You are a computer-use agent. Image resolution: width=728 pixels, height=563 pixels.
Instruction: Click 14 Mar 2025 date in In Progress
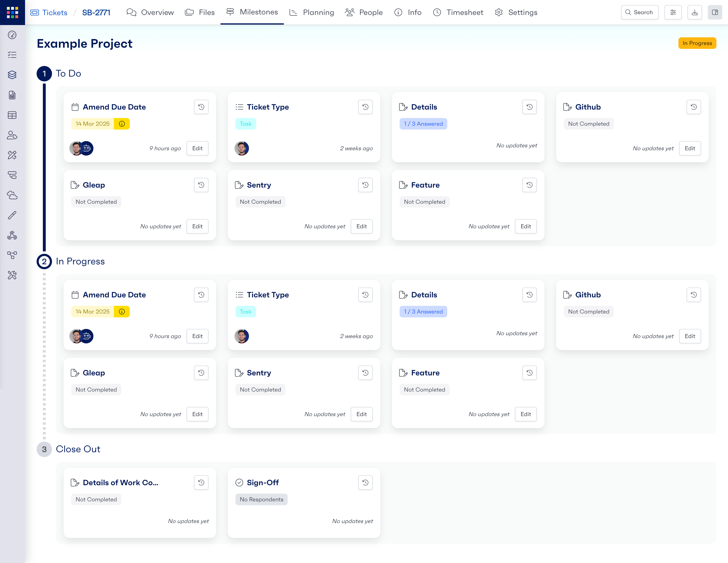93,312
